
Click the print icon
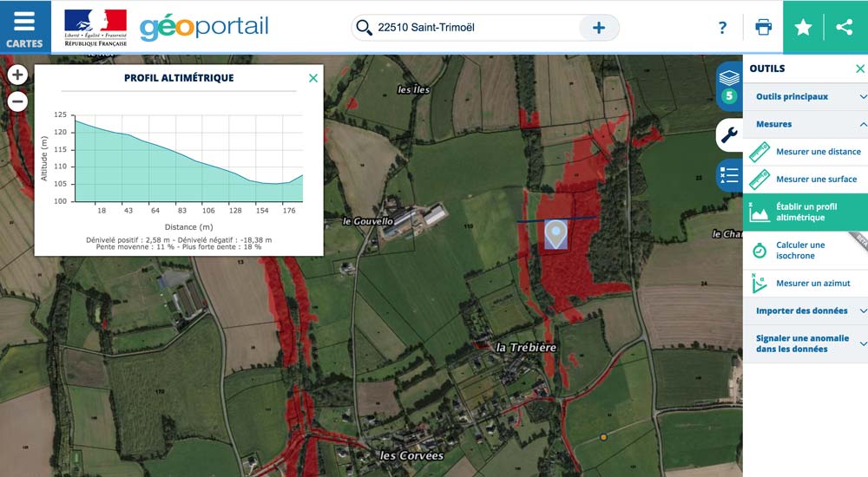pyautogui.click(x=763, y=27)
